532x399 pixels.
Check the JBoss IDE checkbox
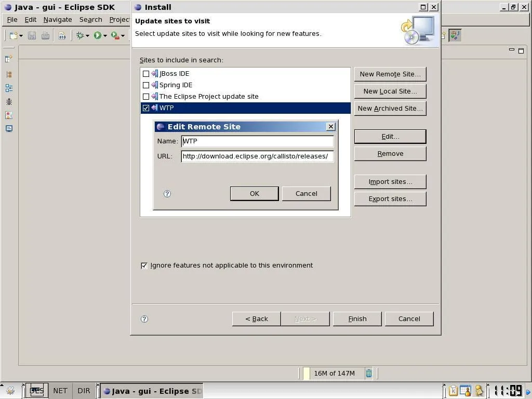pyautogui.click(x=146, y=74)
